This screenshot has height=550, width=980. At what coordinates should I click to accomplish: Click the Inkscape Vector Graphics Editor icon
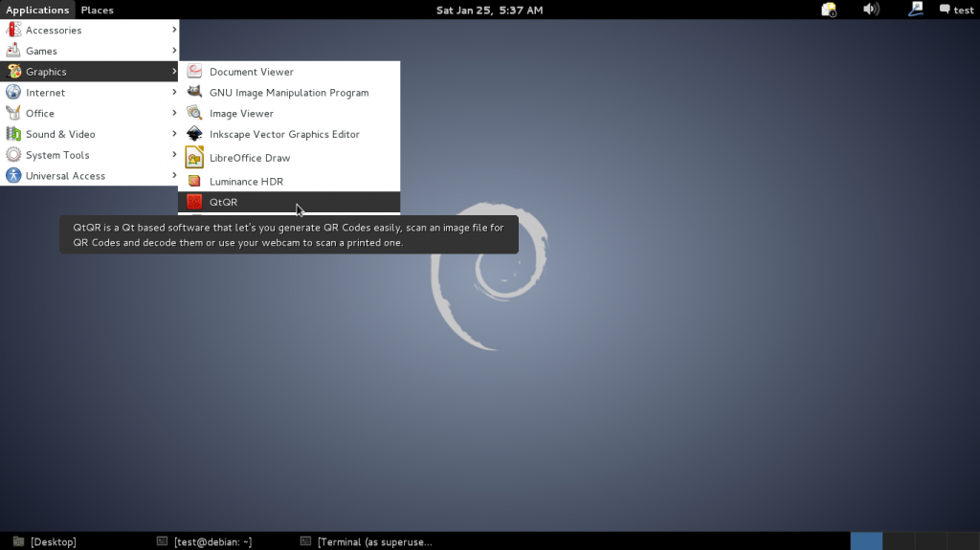[x=194, y=134]
